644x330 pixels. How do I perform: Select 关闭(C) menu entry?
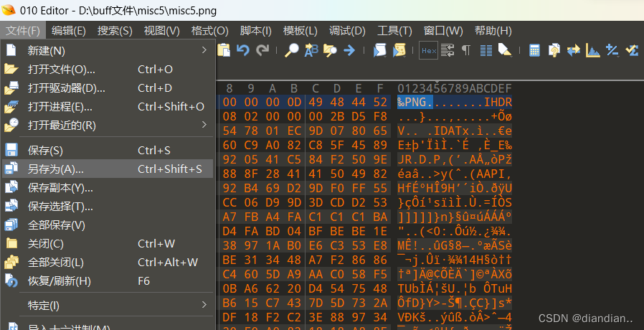[x=108, y=244]
